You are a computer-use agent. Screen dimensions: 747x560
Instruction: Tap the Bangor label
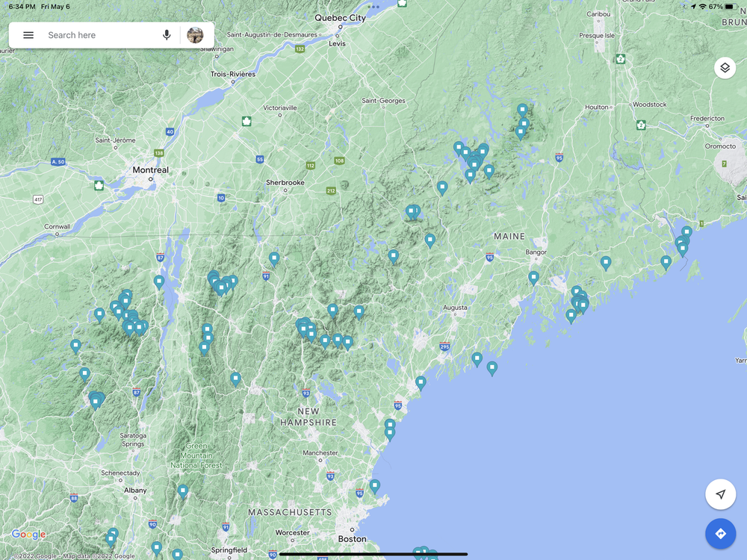[x=536, y=252]
